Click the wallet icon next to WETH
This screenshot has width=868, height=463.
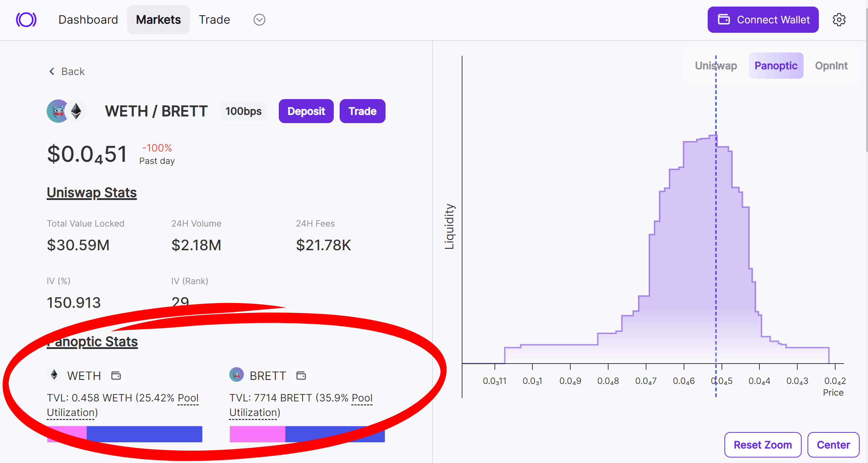click(116, 376)
